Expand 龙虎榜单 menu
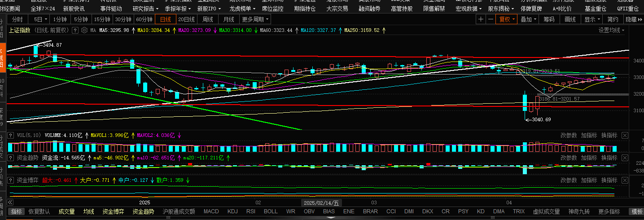644x220 pixels. tap(242, 9)
